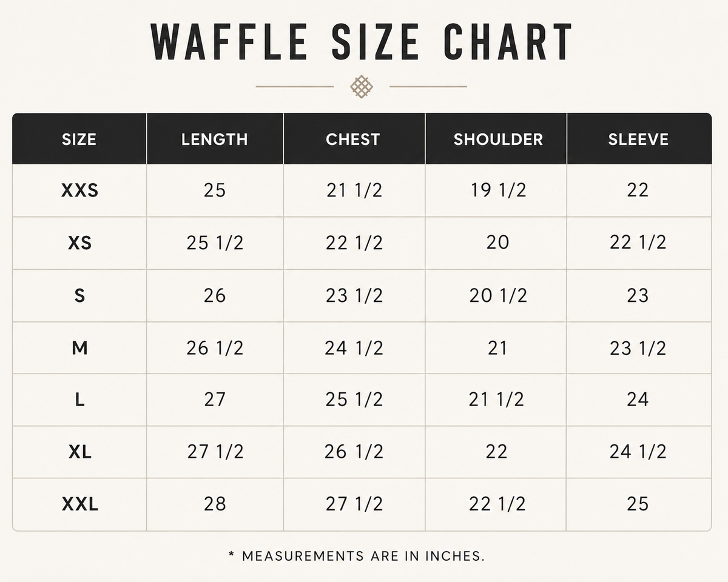728x582 pixels.
Task: Click the XXS size row label
Action: 79,191
